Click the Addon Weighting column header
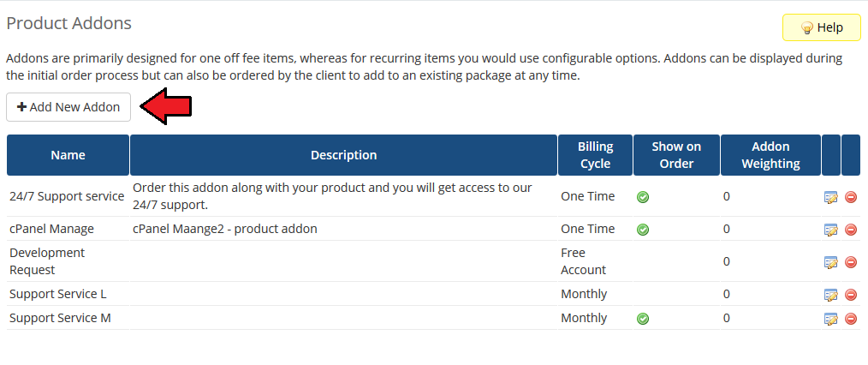868x365 pixels. click(x=770, y=155)
